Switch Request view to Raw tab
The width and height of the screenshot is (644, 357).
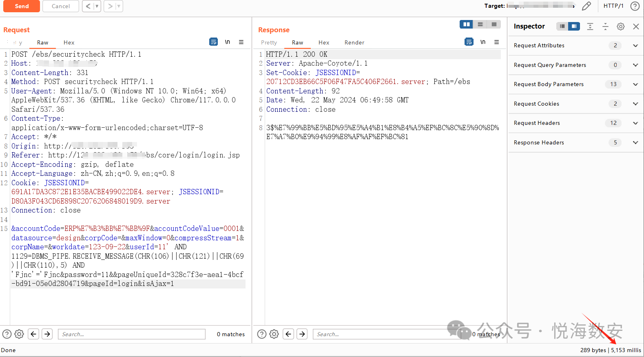coord(42,42)
